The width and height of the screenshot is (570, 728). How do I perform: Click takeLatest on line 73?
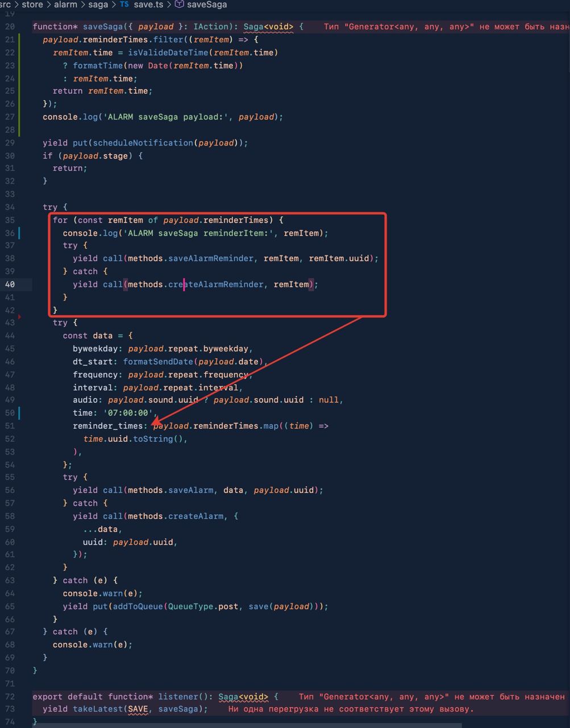tap(98, 709)
